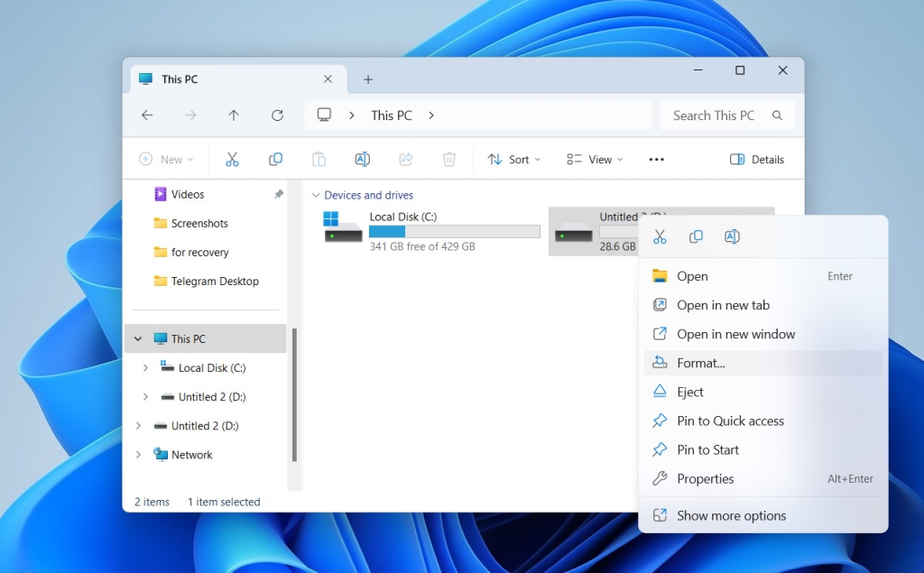Open sharing via the Share icon
This screenshot has height=573, width=924.
(x=405, y=159)
